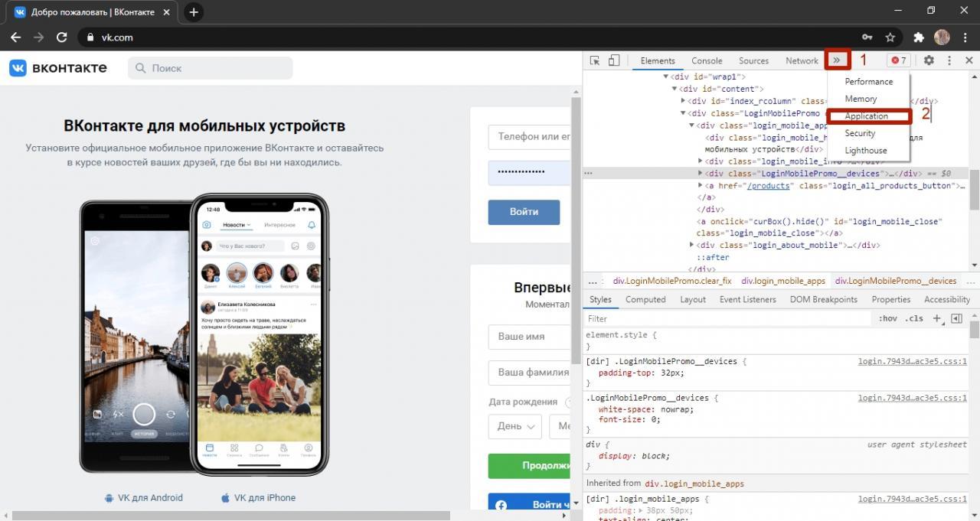Collapse the div id="wrap1" node
This screenshot has width=980, height=521.
pos(666,77)
